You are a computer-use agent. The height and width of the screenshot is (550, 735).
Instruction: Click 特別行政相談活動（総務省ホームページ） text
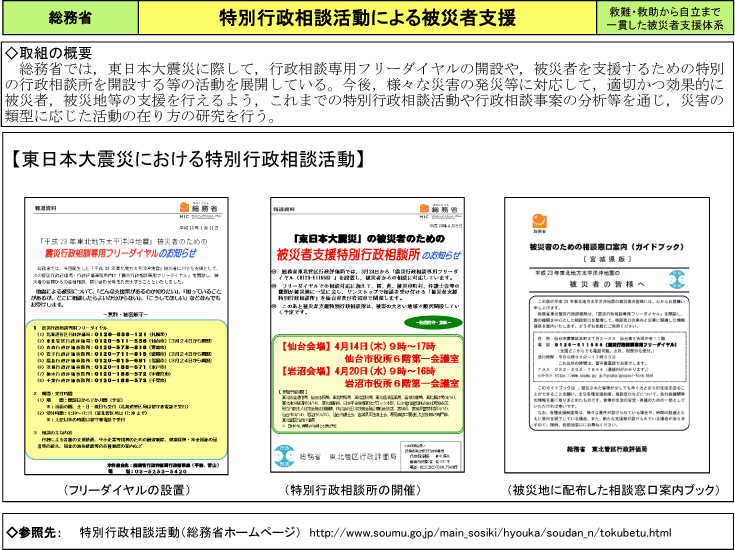click(x=191, y=533)
